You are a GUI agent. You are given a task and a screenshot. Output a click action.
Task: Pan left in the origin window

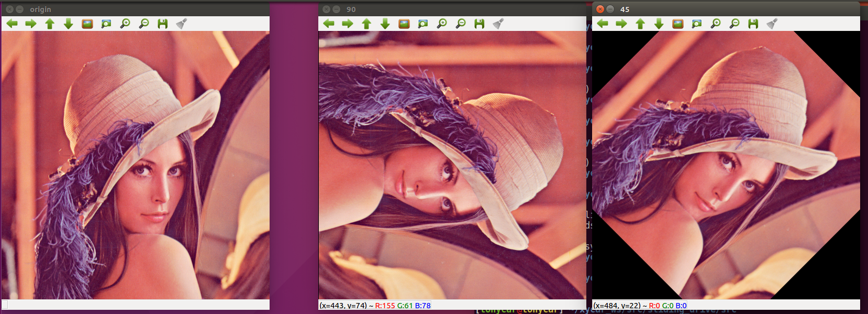tap(12, 24)
